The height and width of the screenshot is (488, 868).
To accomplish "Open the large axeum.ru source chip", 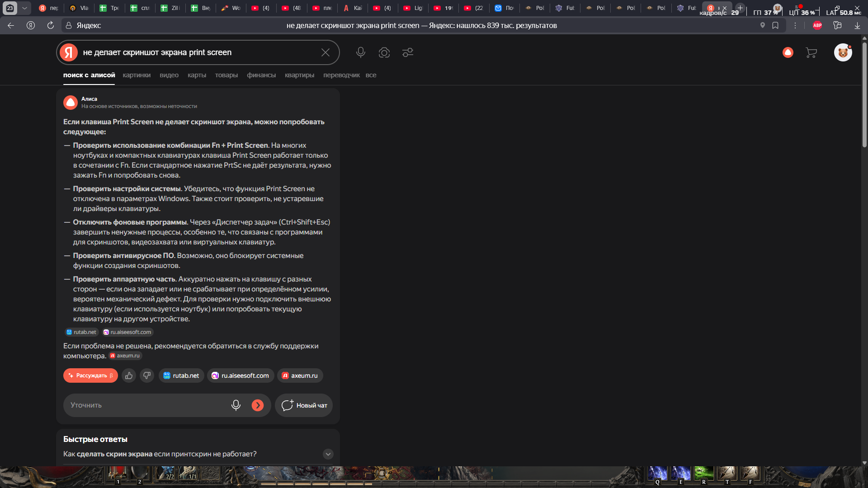I will pyautogui.click(x=300, y=375).
